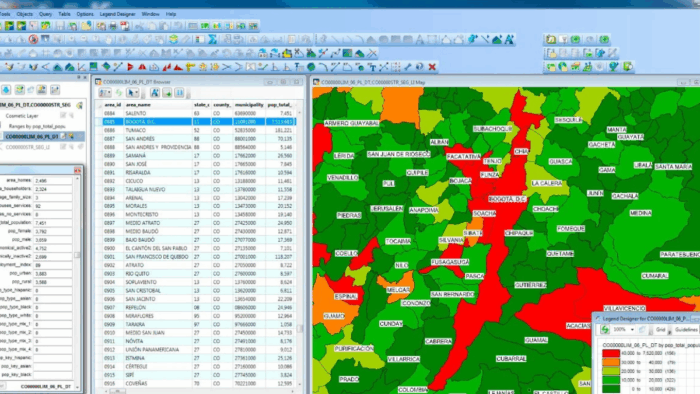The height and width of the screenshot is (394, 700).
Task: Open Layer Control stacked layers icon
Action: 173,39
